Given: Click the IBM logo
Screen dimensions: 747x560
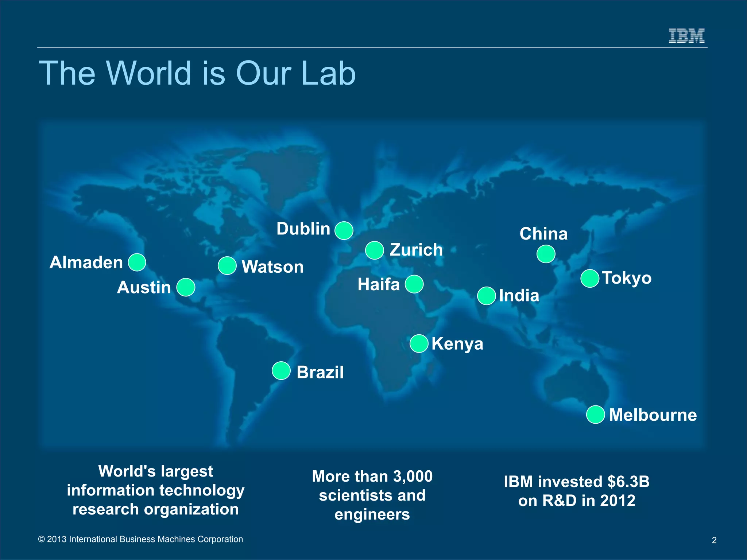Looking at the screenshot, I should (x=686, y=36).
